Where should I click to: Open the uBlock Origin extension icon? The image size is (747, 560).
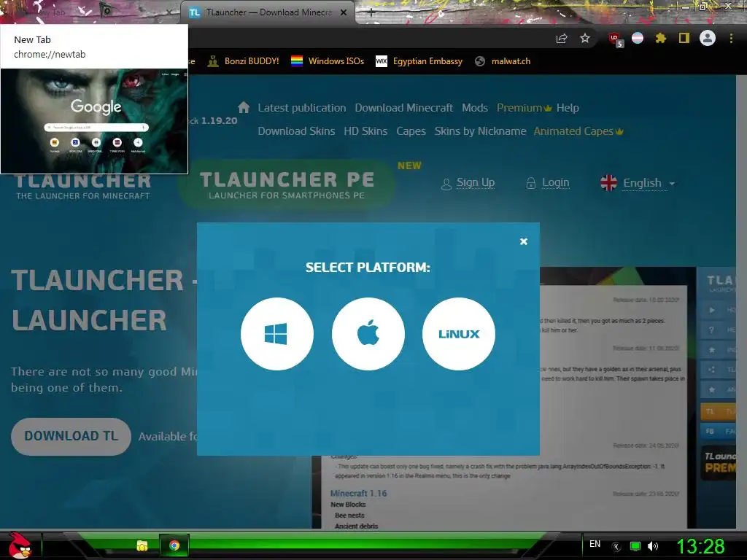(x=615, y=39)
